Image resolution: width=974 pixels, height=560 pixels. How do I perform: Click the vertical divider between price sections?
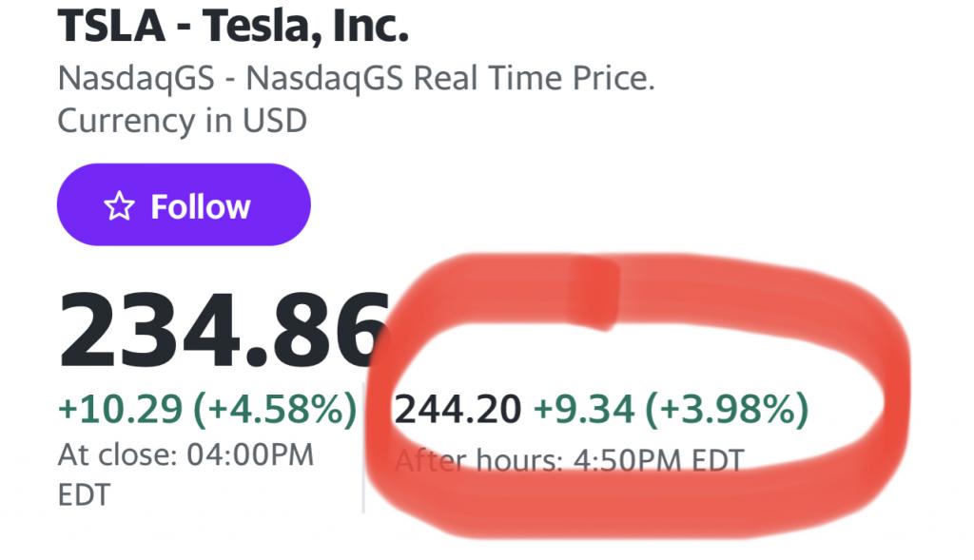click(x=363, y=447)
